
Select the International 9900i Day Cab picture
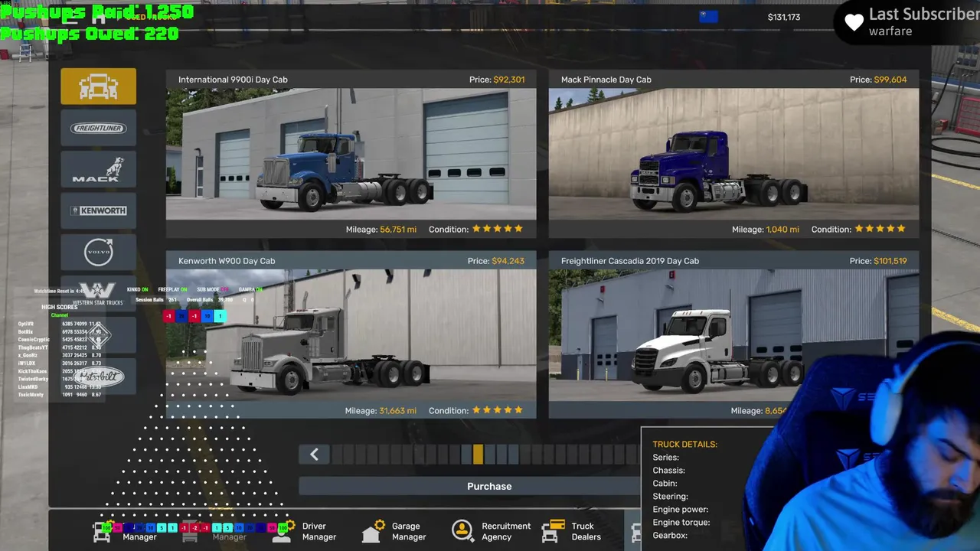tap(351, 154)
